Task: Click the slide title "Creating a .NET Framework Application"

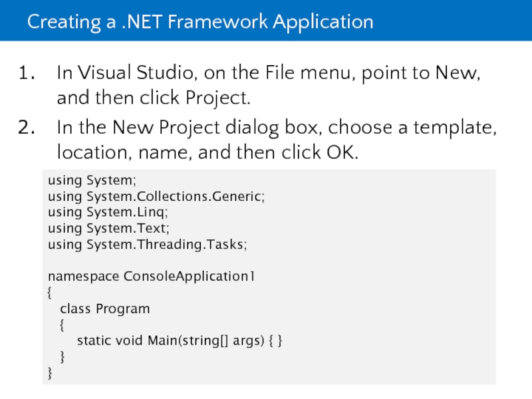Action: click(x=199, y=22)
